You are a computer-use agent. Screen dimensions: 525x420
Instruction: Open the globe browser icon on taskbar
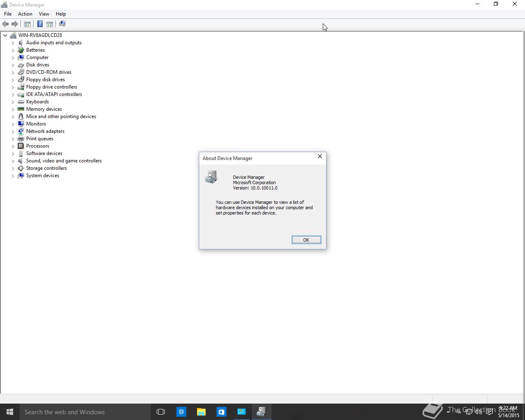[181, 412]
